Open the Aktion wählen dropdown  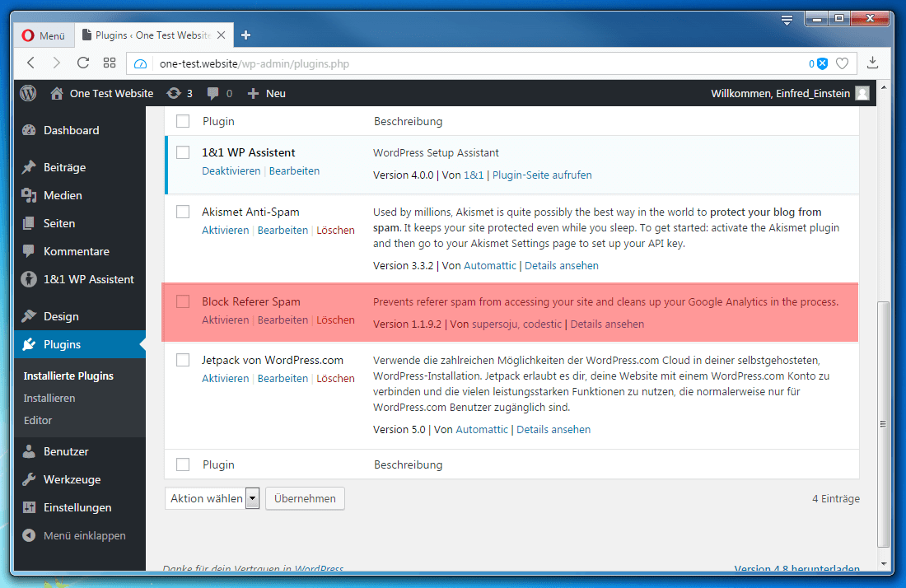(x=212, y=498)
